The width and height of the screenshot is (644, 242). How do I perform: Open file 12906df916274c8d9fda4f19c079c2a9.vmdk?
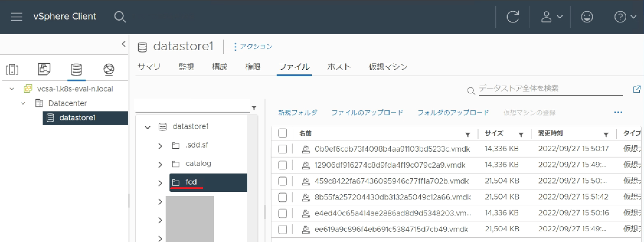click(390, 165)
